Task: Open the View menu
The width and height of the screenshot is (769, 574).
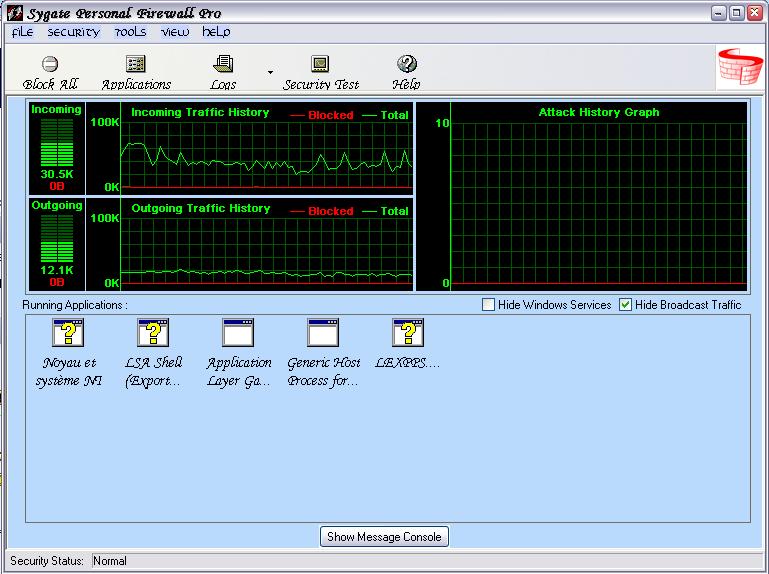Action: click(x=175, y=32)
